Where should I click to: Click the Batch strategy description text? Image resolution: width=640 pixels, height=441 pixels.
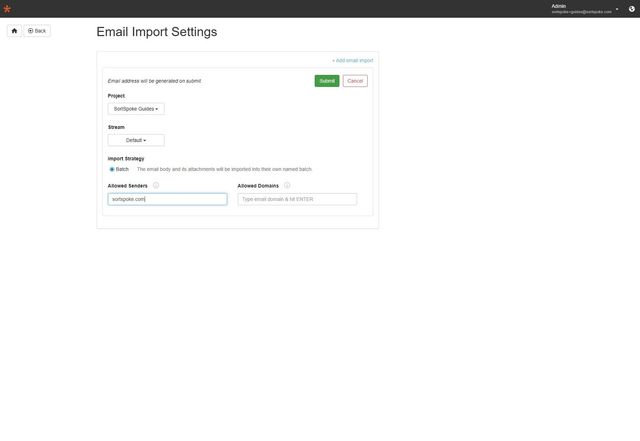click(224, 169)
